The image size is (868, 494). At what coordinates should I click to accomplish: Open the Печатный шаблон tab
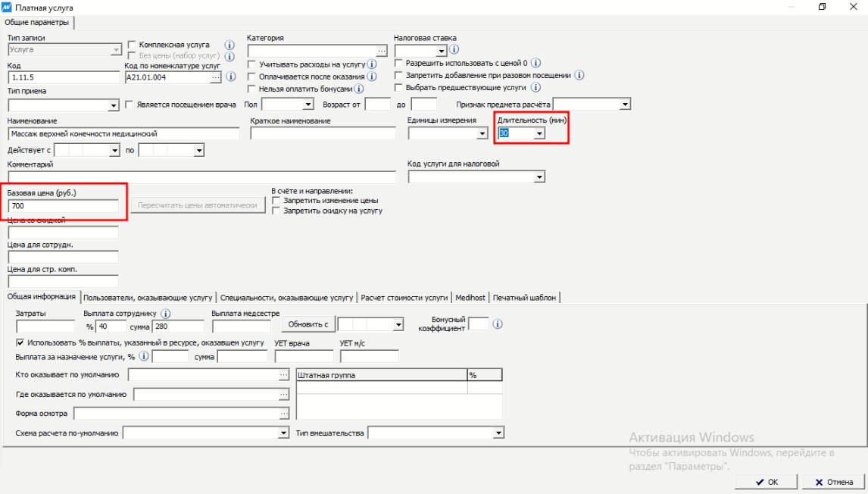point(526,298)
